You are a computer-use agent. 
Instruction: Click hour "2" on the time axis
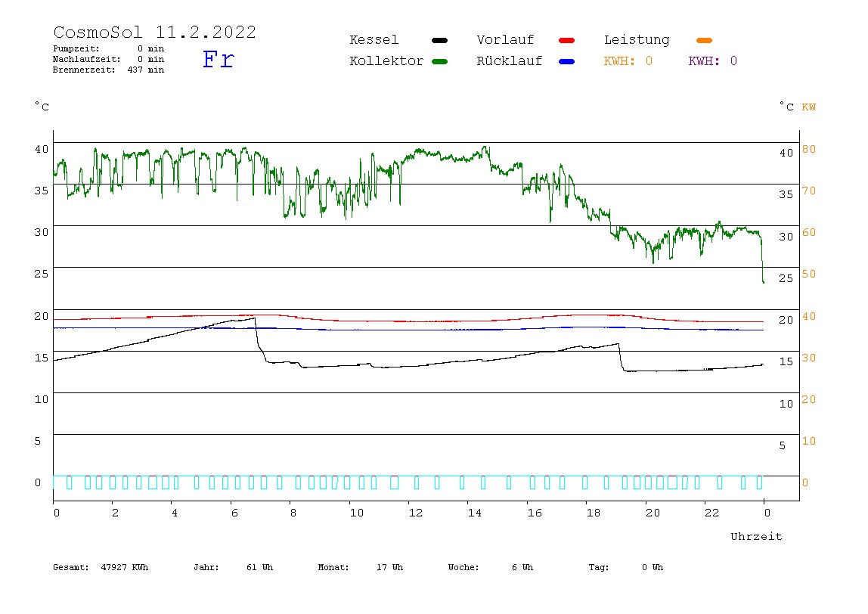click(115, 513)
